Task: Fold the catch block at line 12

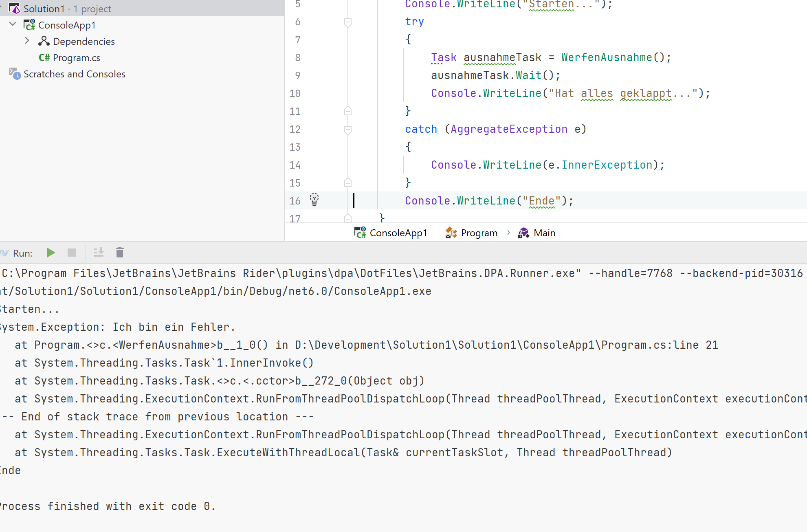Action: tap(347, 130)
